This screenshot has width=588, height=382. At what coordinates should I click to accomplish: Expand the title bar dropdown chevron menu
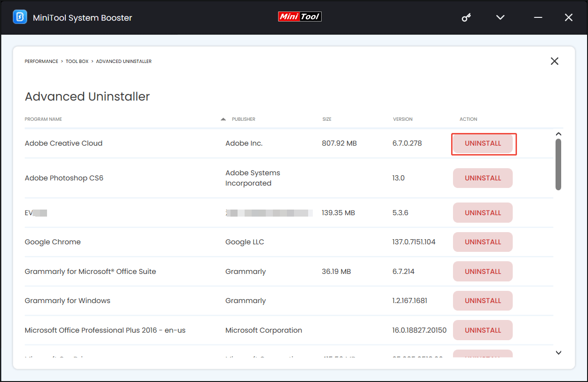(x=501, y=17)
